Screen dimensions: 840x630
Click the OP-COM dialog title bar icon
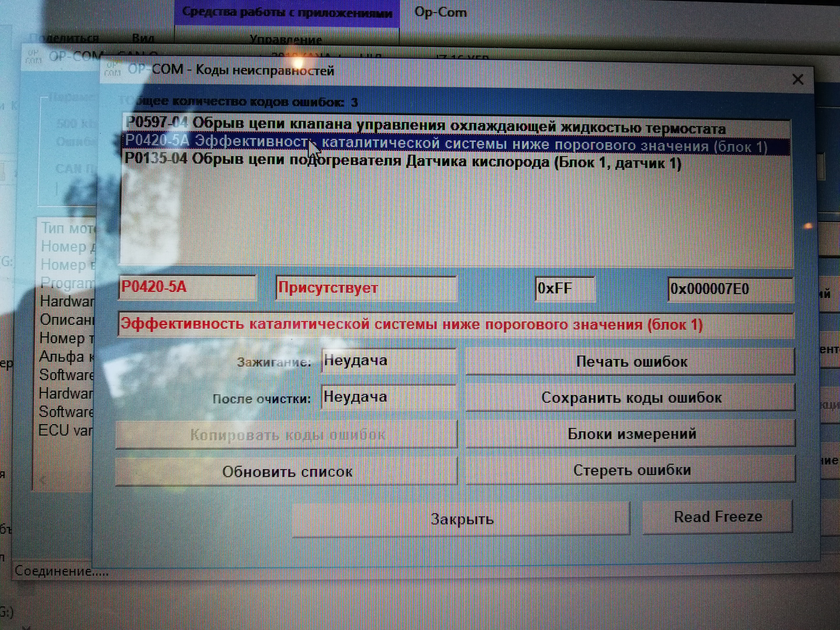pos(112,69)
